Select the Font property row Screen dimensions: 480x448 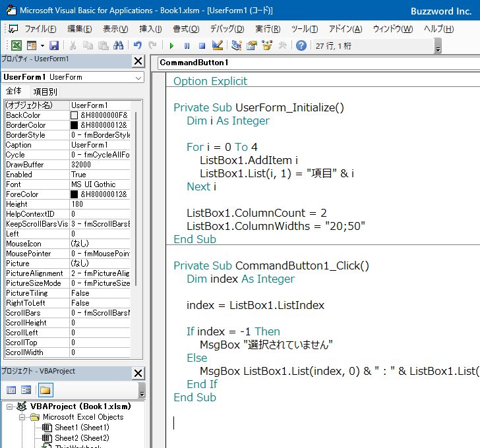coord(68,184)
